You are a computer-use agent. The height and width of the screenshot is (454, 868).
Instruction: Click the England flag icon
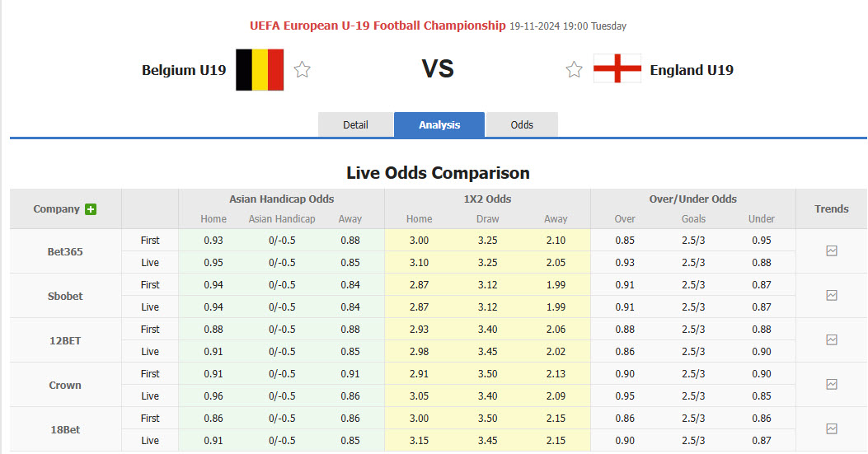coord(617,69)
